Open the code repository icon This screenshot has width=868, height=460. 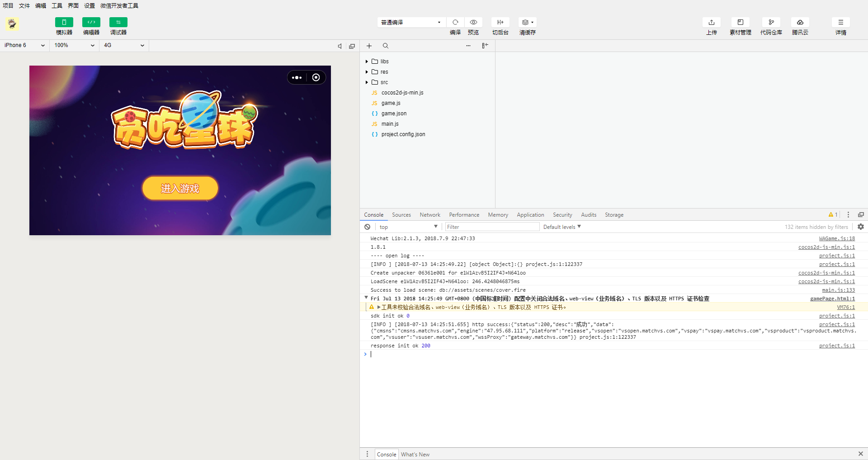point(771,22)
